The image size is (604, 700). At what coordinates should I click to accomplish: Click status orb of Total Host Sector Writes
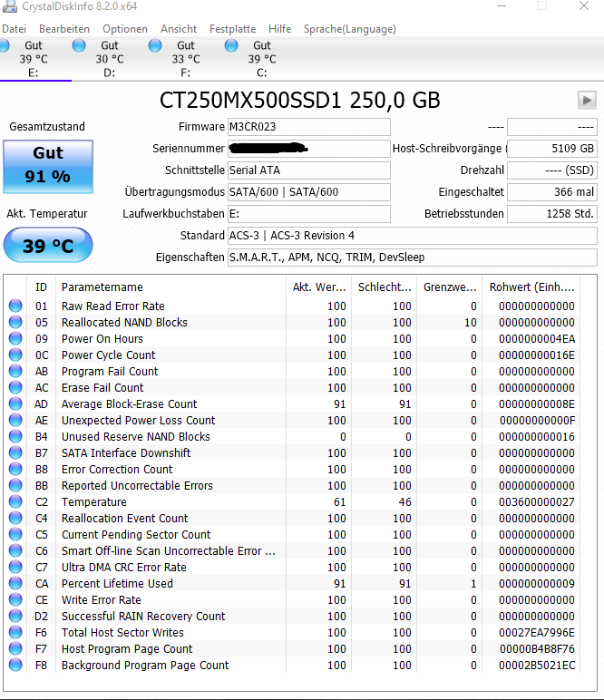pos(15,632)
